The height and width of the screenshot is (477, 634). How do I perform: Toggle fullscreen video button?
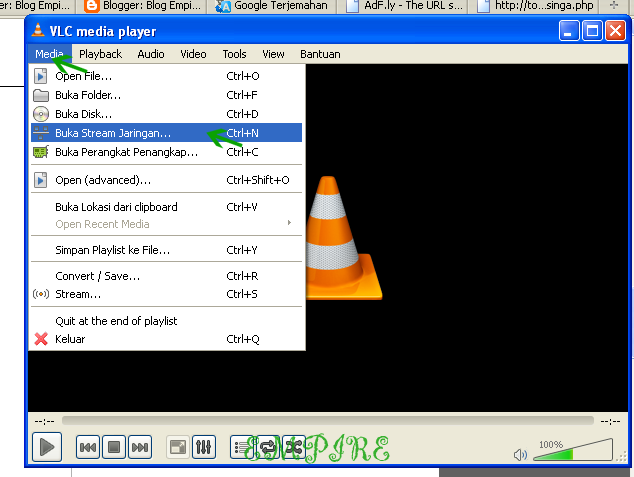click(178, 447)
